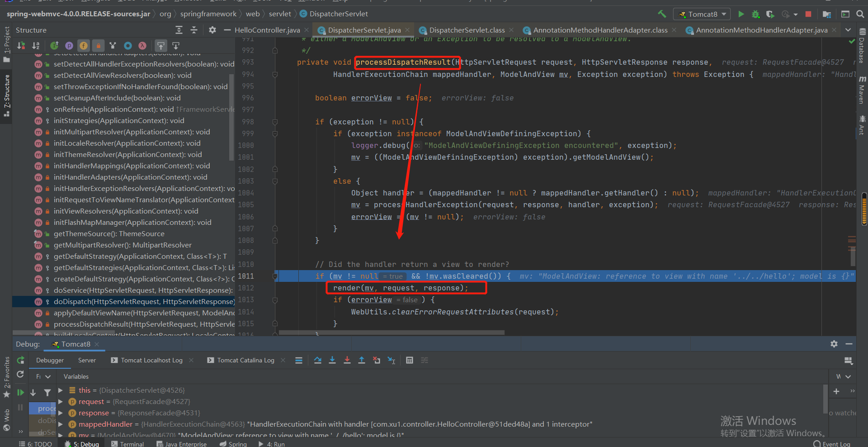Open the 6: TODO tool window
The width and height of the screenshot is (868, 447).
point(35,444)
